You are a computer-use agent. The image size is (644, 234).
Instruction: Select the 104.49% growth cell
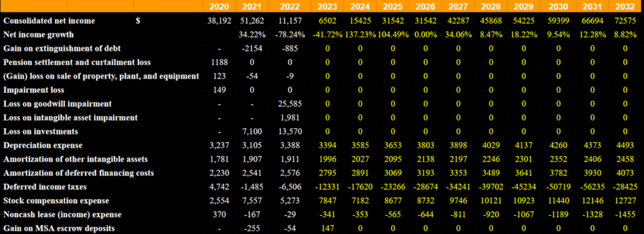[x=393, y=35]
